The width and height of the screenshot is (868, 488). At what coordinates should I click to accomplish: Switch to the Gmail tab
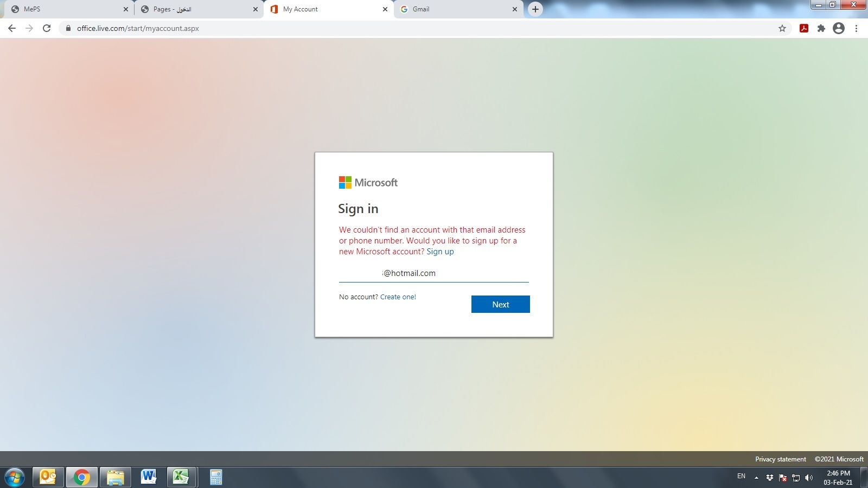coord(458,9)
